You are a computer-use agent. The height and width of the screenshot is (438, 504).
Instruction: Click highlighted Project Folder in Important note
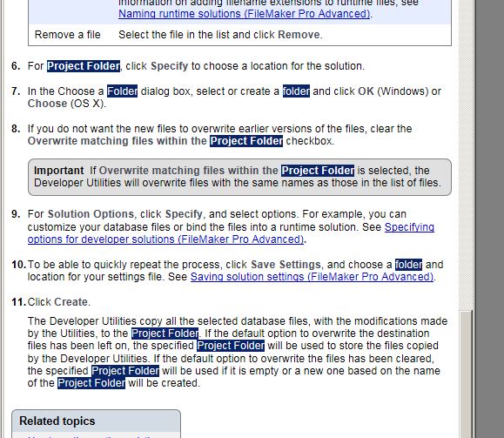point(318,171)
